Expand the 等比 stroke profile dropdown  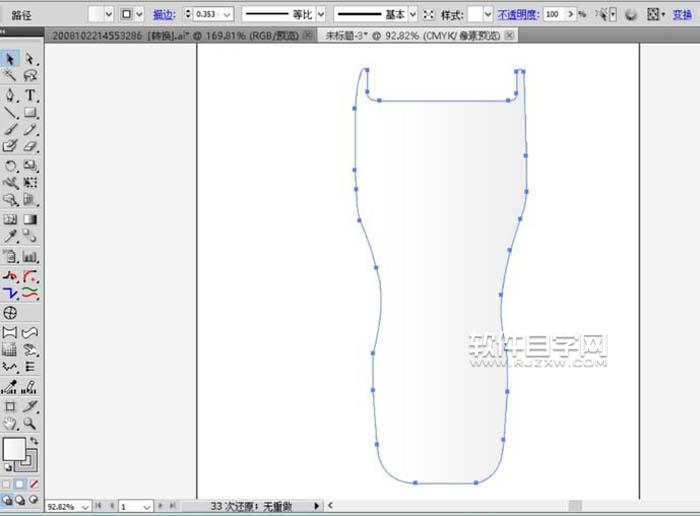click(x=322, y=15)
